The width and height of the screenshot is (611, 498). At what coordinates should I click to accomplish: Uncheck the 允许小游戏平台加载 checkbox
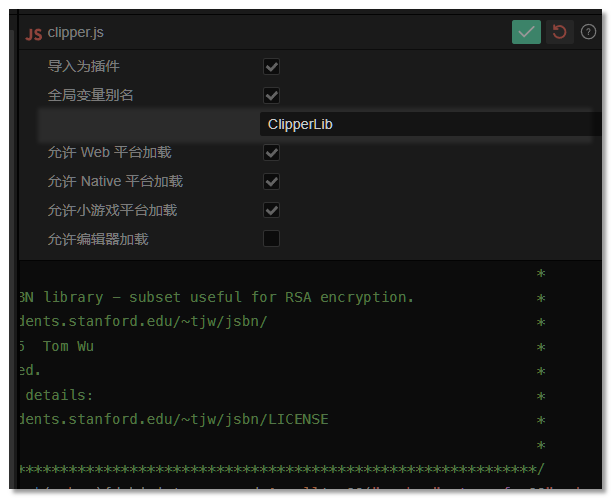pos(271,210)
